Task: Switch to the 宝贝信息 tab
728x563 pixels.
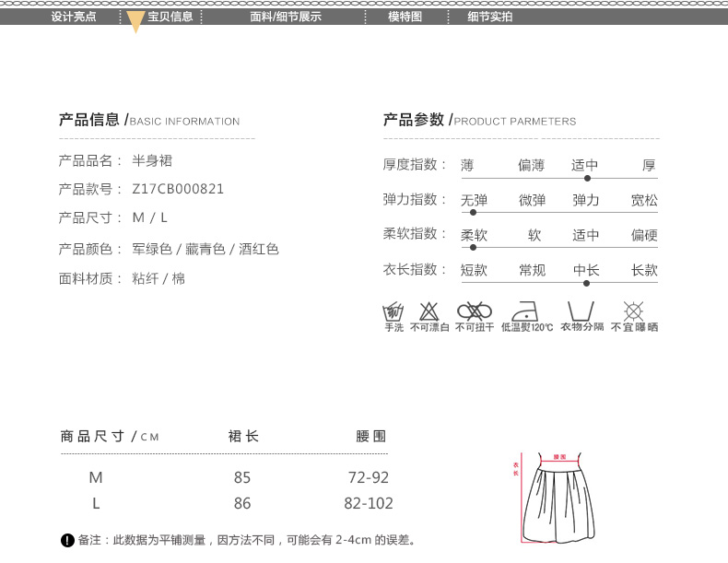Action: click(x=170, y=17)
